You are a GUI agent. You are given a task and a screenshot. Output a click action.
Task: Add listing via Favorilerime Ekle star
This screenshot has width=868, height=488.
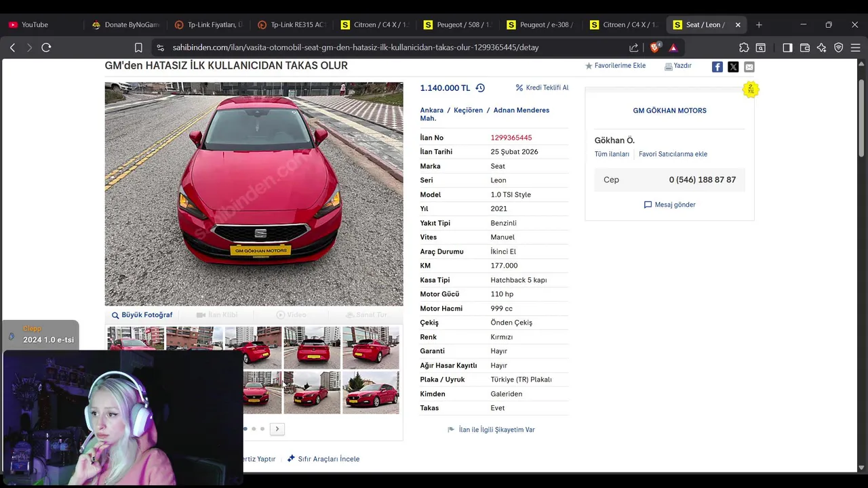tap(615, 66)
